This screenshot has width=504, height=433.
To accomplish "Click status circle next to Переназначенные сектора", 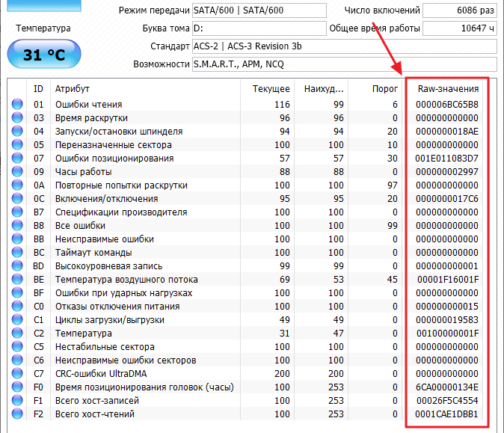I will click(x=17, y=145).
